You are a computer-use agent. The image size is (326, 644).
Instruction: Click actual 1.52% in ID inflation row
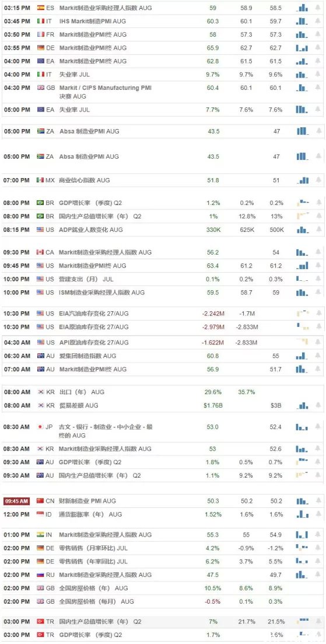click(213, 514)
